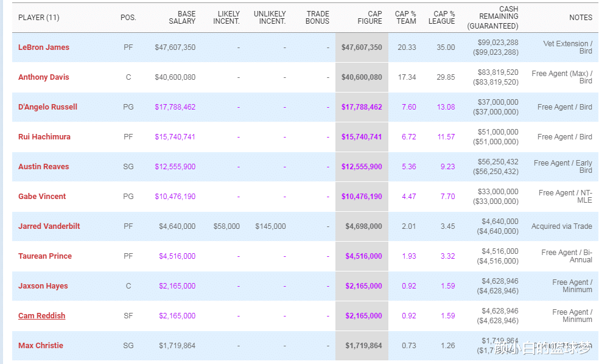Select Max Christie position SG
Viewport: 599px width, 364px height.
click(x=128, y=345)
